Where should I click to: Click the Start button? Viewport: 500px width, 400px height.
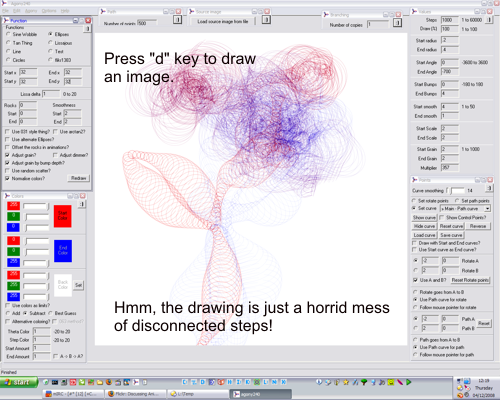[x=19, y=382]
